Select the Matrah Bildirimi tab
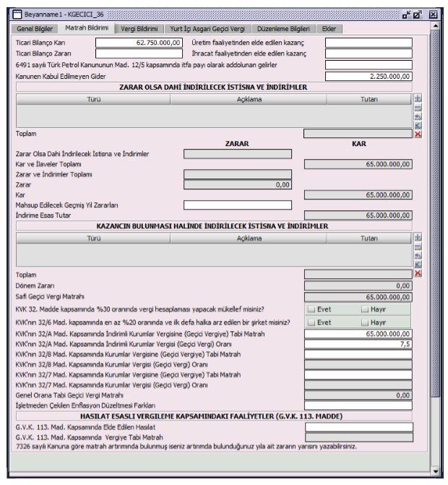Viewport: 448px width, 485px height. [x=87, y=28]
